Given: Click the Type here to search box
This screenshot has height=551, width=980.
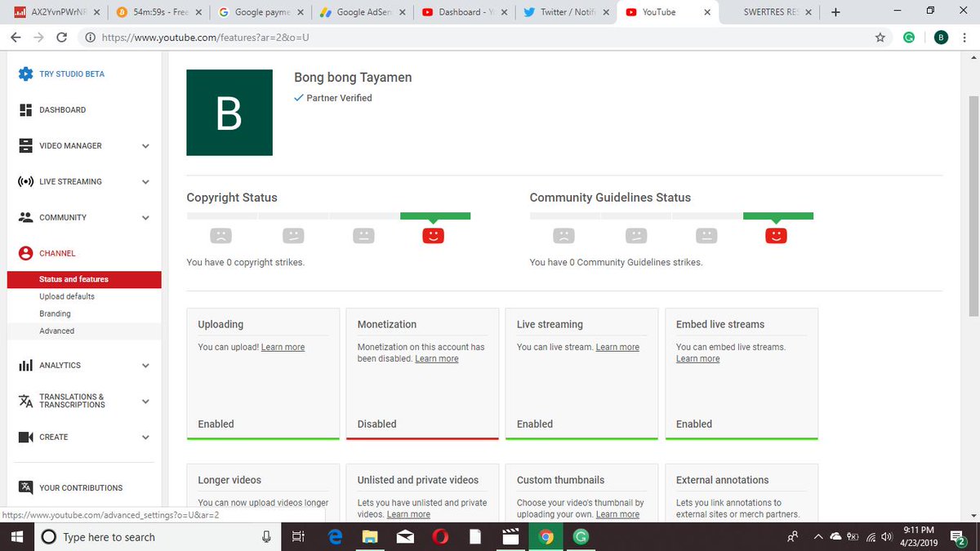Looking at the screenshot, I should 156,536.
